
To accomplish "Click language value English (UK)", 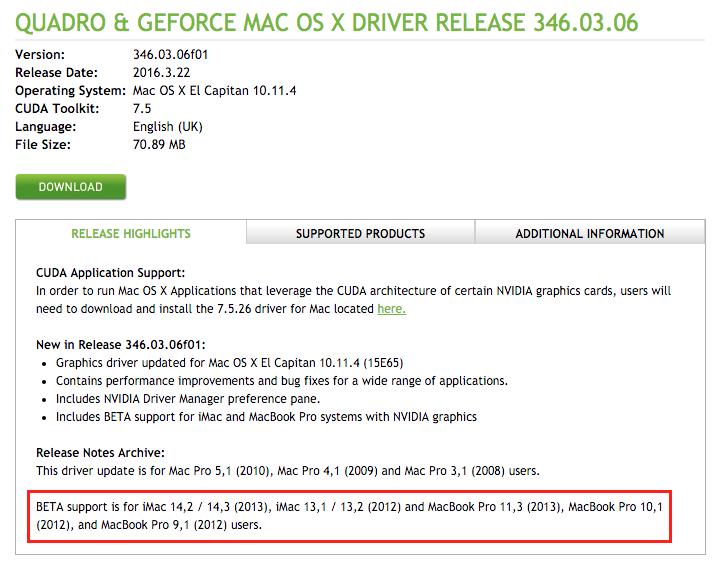I will [168, 127].
